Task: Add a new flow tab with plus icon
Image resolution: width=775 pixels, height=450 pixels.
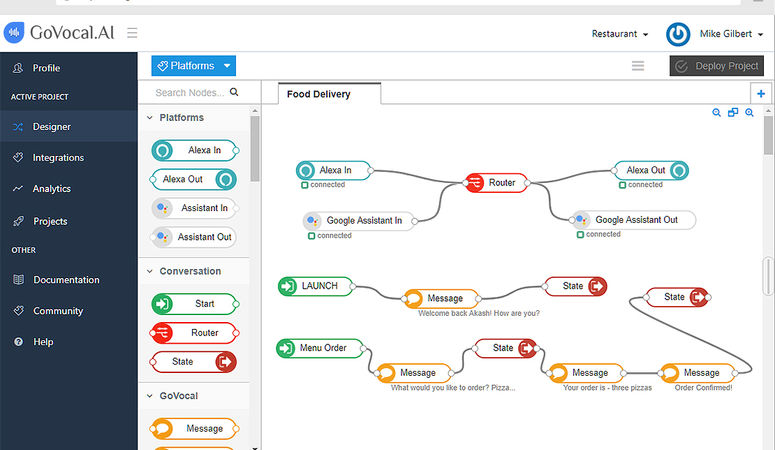Action: (761, 93)
